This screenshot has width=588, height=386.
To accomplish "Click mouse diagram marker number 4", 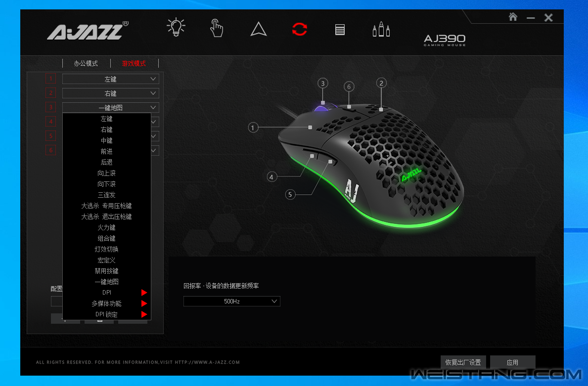I will click(x=271, y=177).
